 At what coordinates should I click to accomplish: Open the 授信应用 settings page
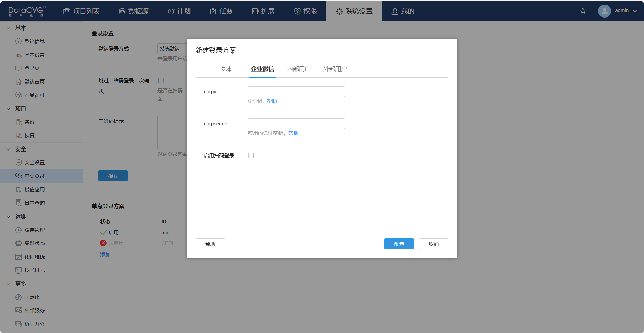tap(35, 189)
